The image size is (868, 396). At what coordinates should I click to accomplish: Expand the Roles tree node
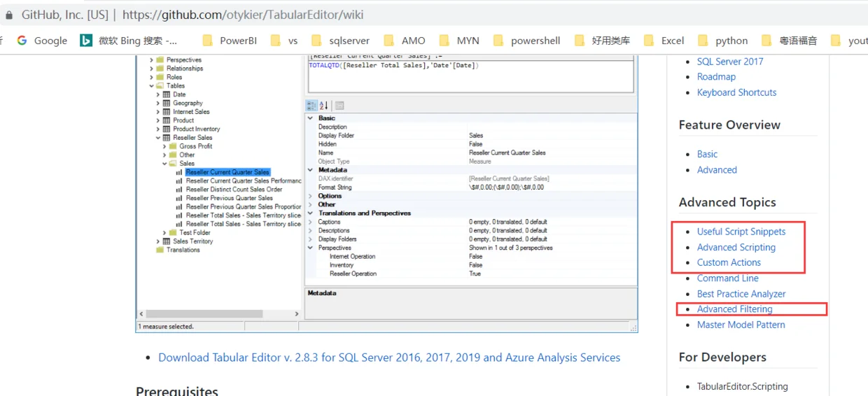tap(152, 77)
